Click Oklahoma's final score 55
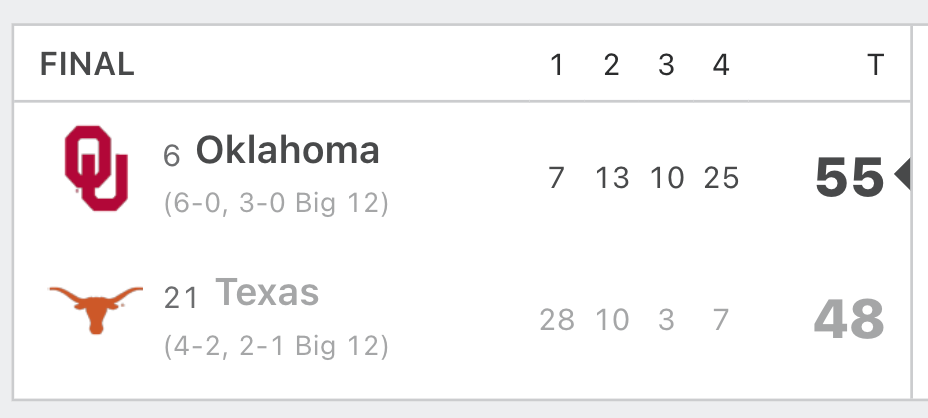This screenshot has height=418, width=928. 850,177
